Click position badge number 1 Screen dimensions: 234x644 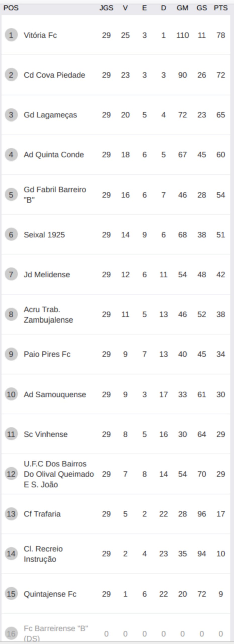(x=11, y=35)
